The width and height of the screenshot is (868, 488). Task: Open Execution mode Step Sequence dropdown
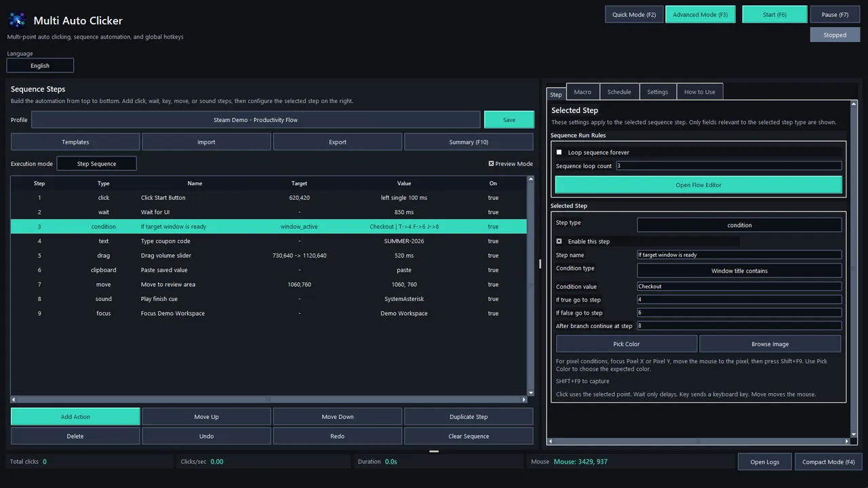coord(96,163)
